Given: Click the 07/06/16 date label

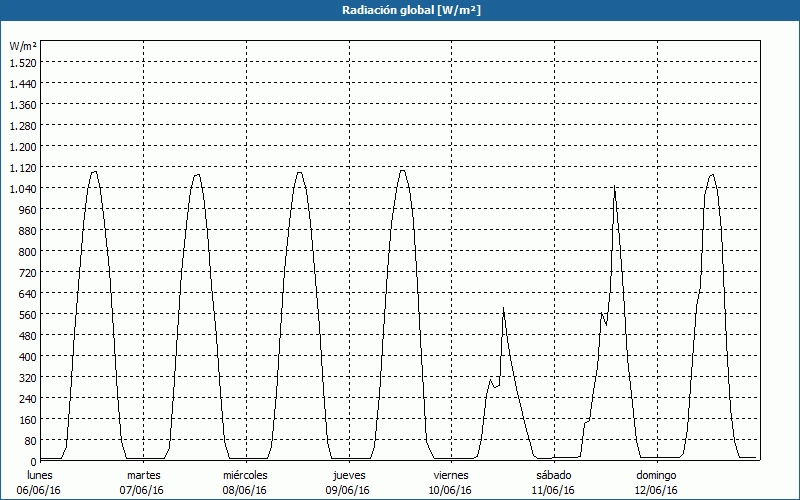Looking at the screenshot, I should pos(141,490).
